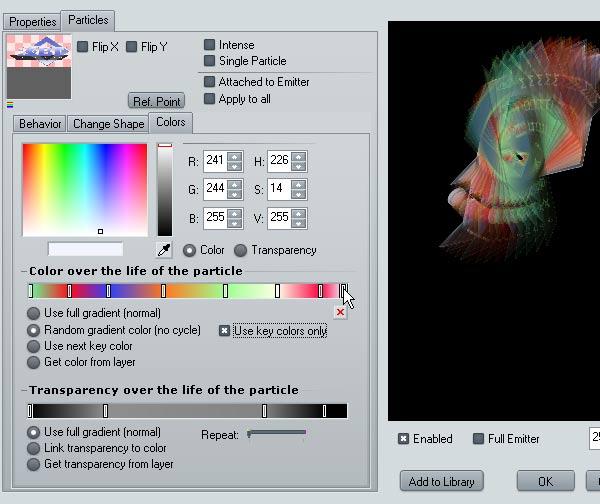This screenshot has height=504, width=600.
Task: Open the Properties tab
Action: 33,22
